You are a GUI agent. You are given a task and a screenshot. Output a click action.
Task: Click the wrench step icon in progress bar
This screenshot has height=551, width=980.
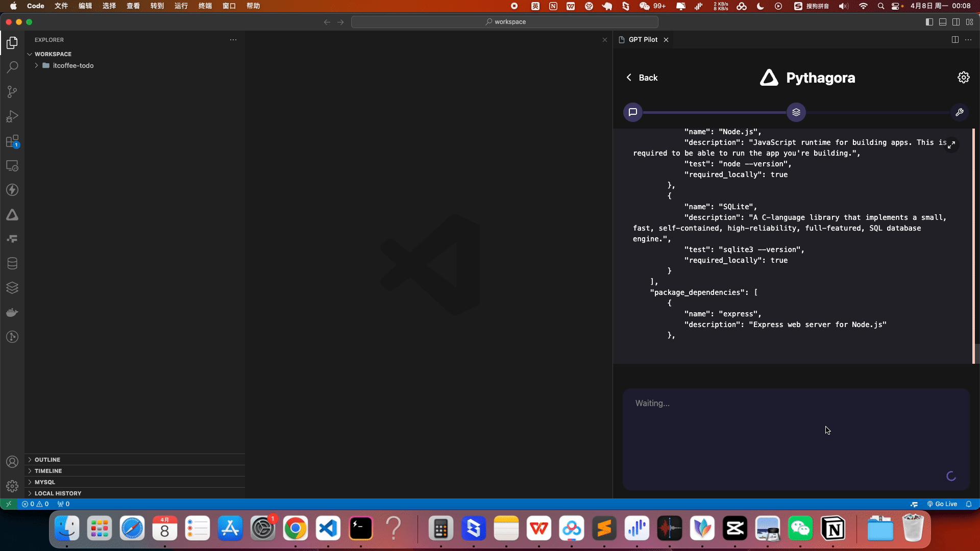(959, 112)
